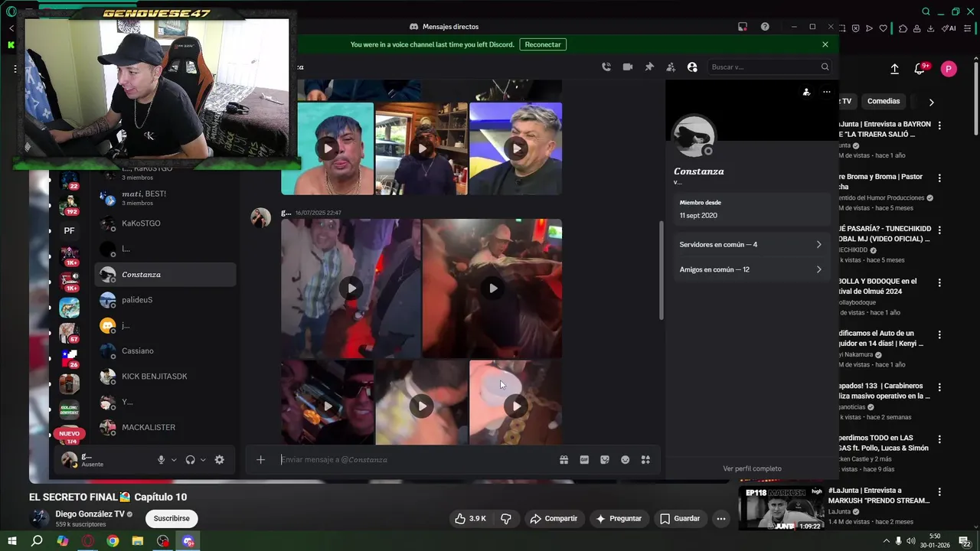Screen dimensions: 980x551
Task: Open headphone output options arrow
Action: pos(203,460)
